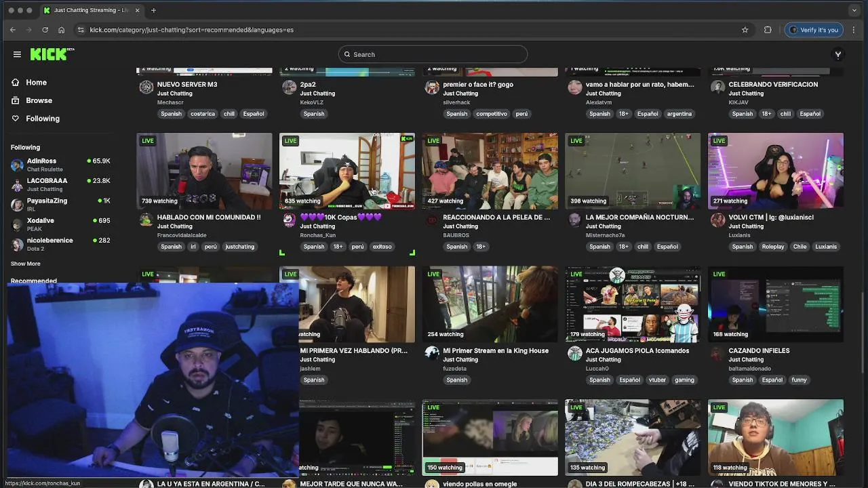Screen dimensions: 868x488
Task: Click Mechascr channel avatar
Action: point(146,87)
